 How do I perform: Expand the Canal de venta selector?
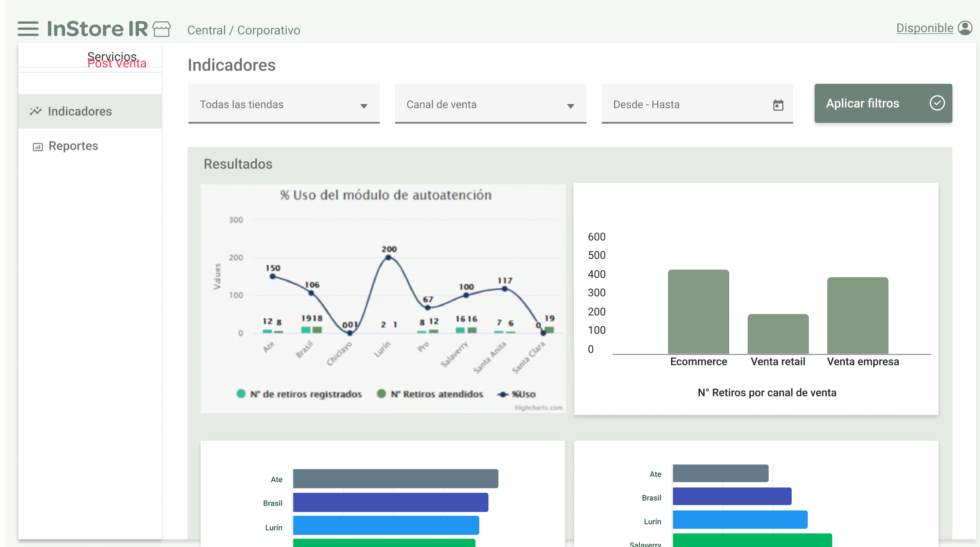(x=490, y=104)
